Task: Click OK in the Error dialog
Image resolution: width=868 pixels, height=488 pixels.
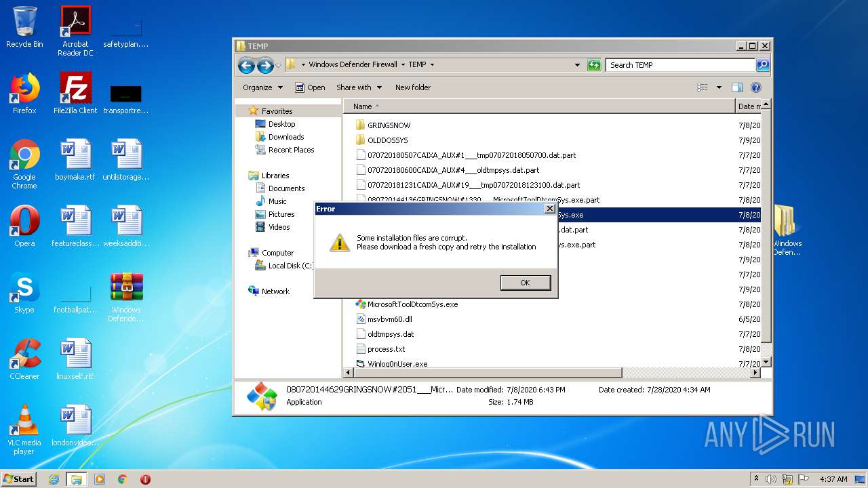Action: tap(526, 283)
